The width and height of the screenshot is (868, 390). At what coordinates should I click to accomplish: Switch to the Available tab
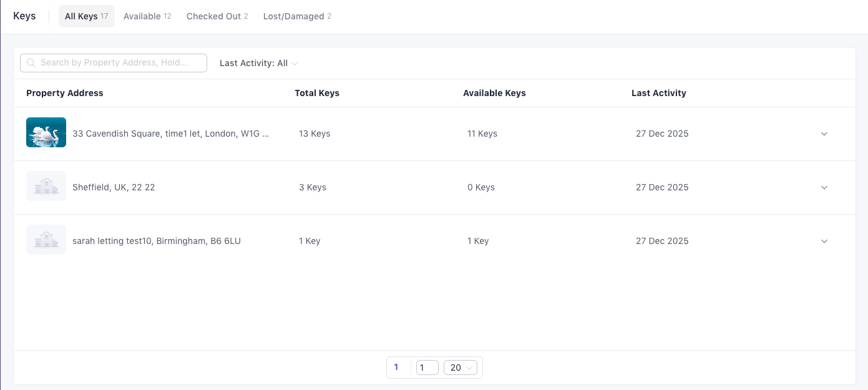147,16
